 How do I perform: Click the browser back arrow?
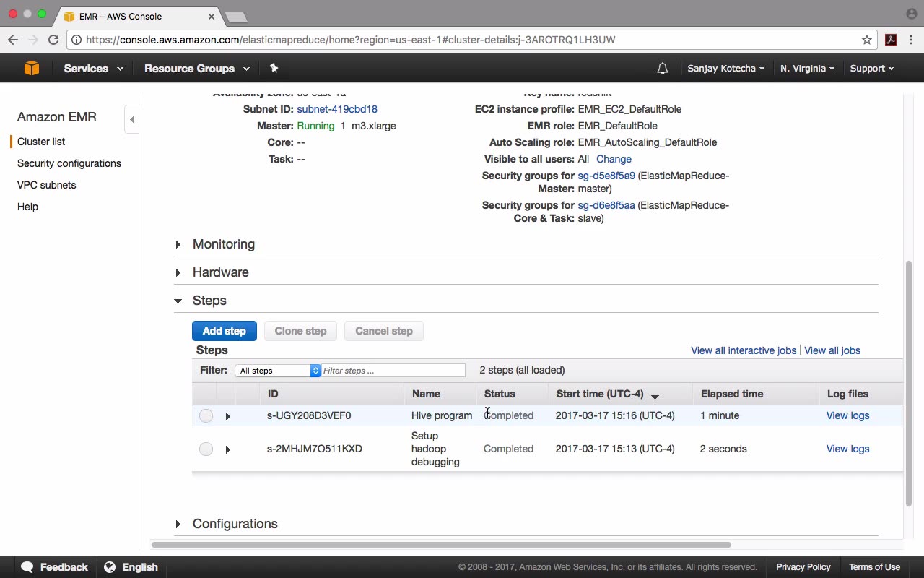coord(14,40)
